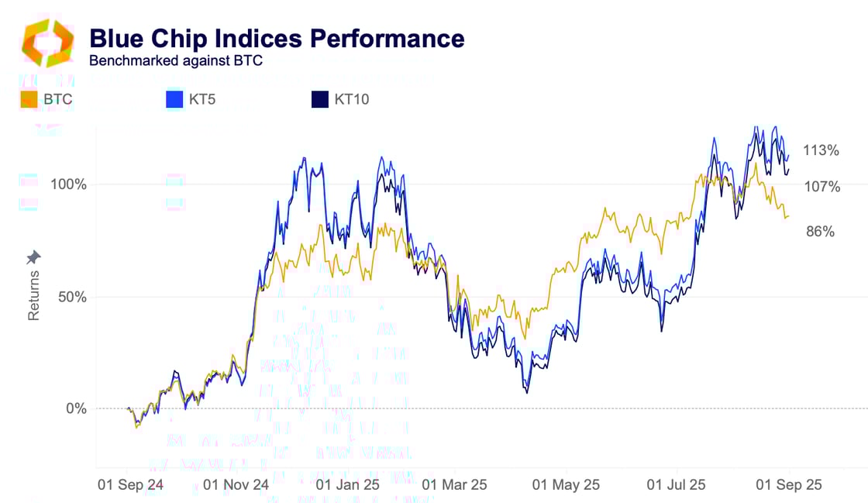Click the 01 Jan 25 date tick
The height and width of the screenshot is (503, 868).
348,484
